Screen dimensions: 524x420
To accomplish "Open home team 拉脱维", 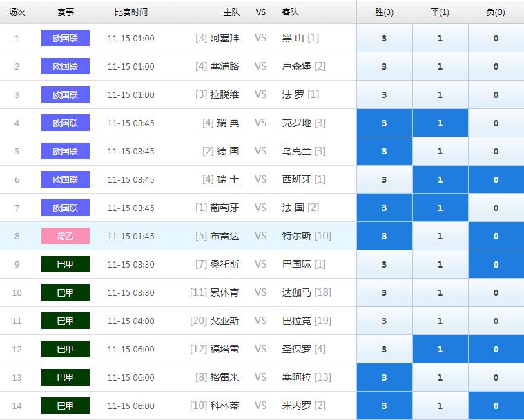I will coord(224,94).
